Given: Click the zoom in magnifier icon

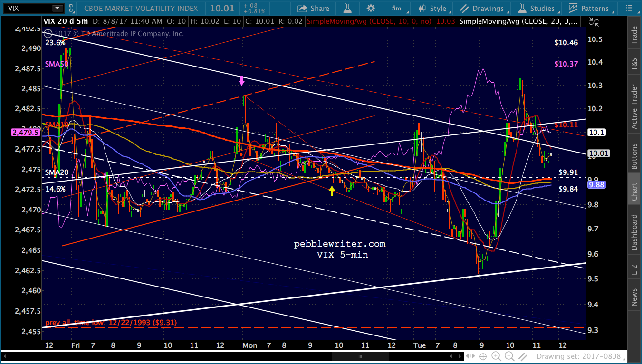Looking at the screenshot, I should pos(496,356).
